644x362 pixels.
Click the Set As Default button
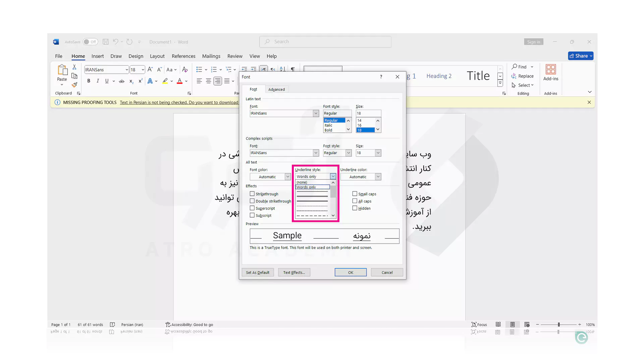tap(258, 273)
